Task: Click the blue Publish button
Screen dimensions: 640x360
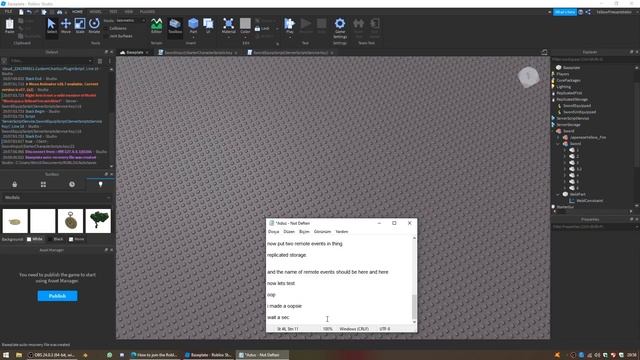Action: (x=58, y=296)
